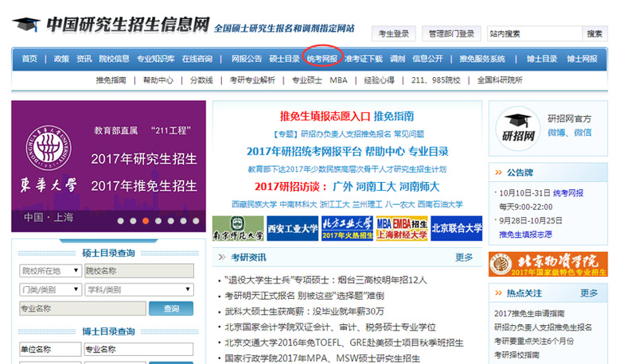This screenshot has width=635, height=364.
Task: Open news about 武科大硕士生获高薪
Action: tap(305, 312)
